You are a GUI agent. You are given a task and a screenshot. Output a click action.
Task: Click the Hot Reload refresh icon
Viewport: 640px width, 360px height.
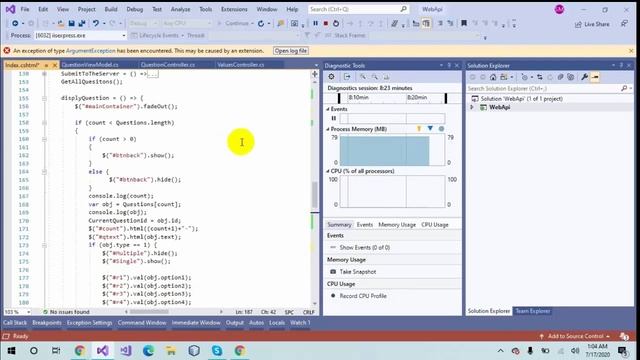pos(261,24)
